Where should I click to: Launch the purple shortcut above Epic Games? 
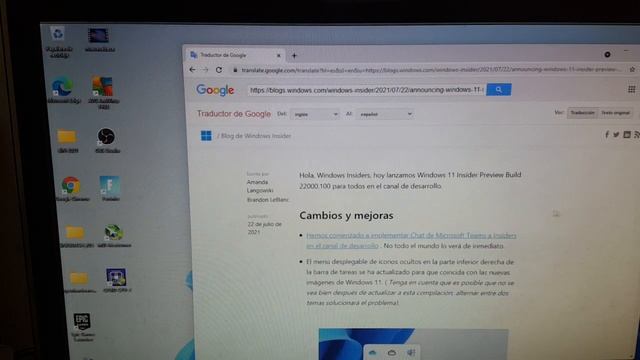(116, 280)
